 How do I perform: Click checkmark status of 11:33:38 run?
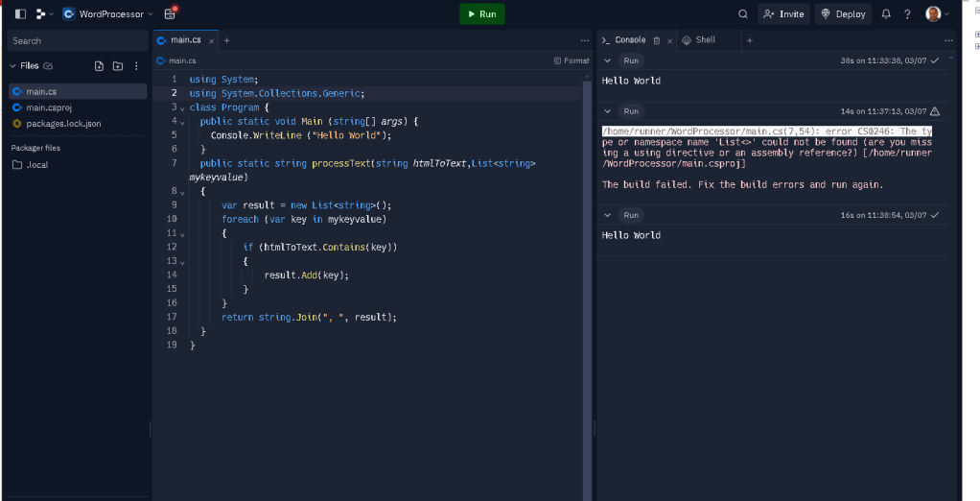tap(935, 60)
